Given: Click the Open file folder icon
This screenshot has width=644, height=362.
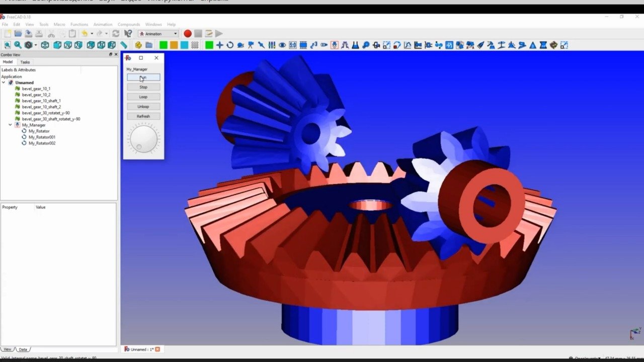Looking at the screenshot, I should 18,34.
